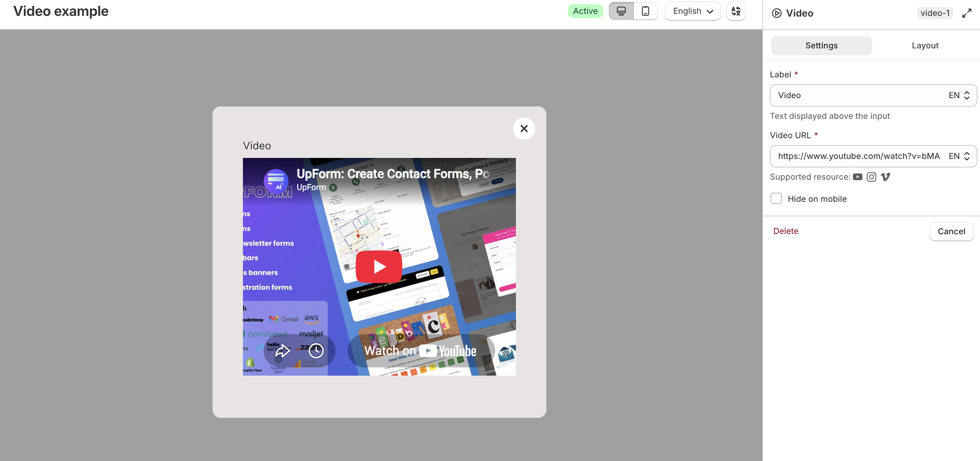Viewport: 980px width, 461px height.
Task: Click the video-1 ID tag
Action: 935,13
